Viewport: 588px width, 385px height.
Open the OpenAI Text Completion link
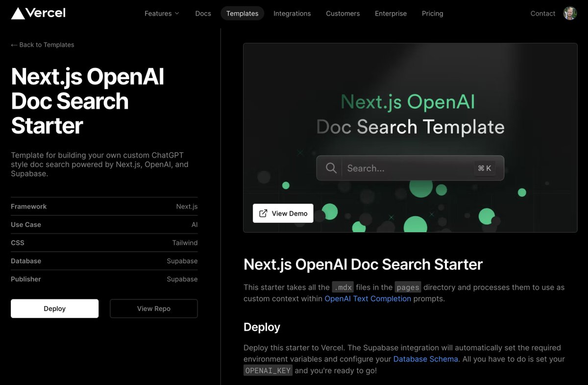point(367,298)
